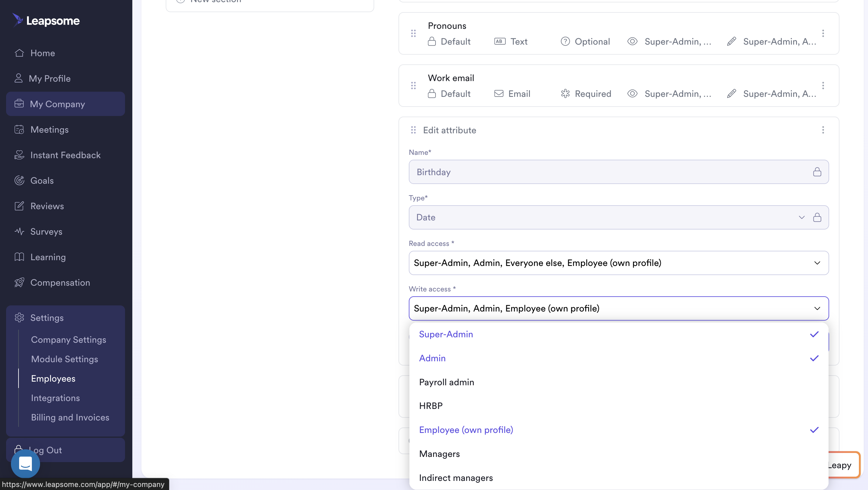Screen dimensions: 868x490
Task: Click drag handle of Work email row
Action: point(413,86)
